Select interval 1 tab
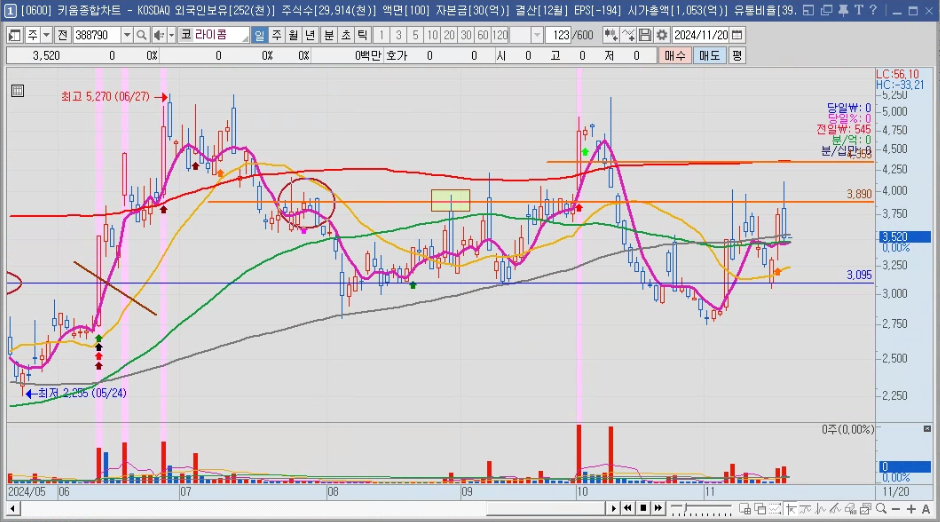This screenshot has width=940, height=522. pyautogui.click(x=381, y=35)
